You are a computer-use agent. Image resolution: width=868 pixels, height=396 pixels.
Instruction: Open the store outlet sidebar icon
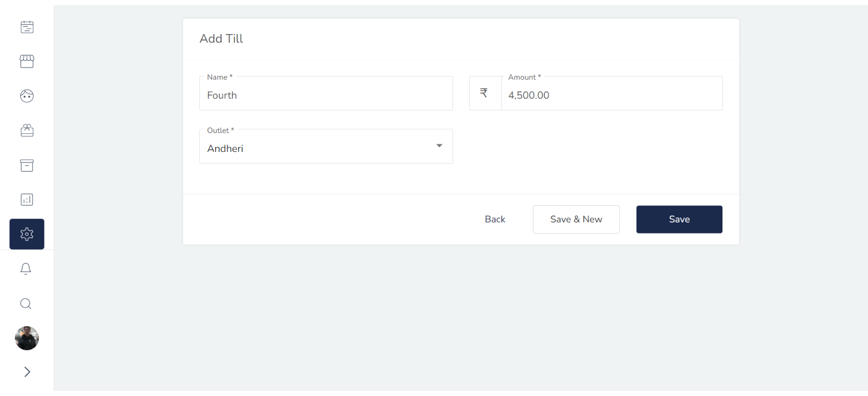pyautogui.click(x=27, y=61)
